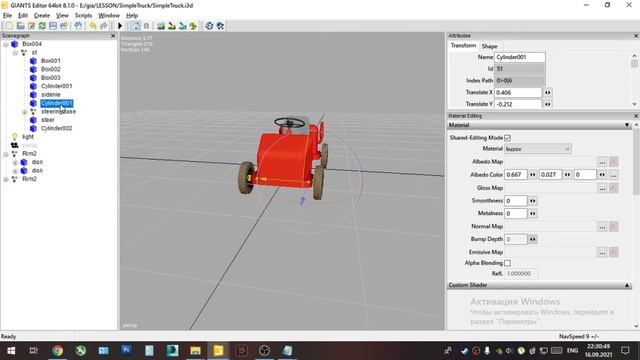Browse for a Gloss Map file
Image resolution: width=640 pixels, height=360 pixels.
pyautogui.click(x=602, y=188)
